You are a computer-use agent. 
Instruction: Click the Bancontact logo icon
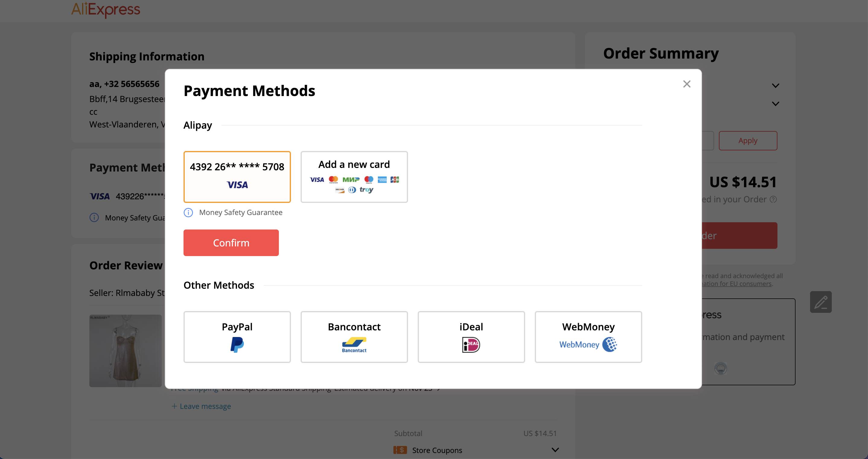[x=354, y=345]
